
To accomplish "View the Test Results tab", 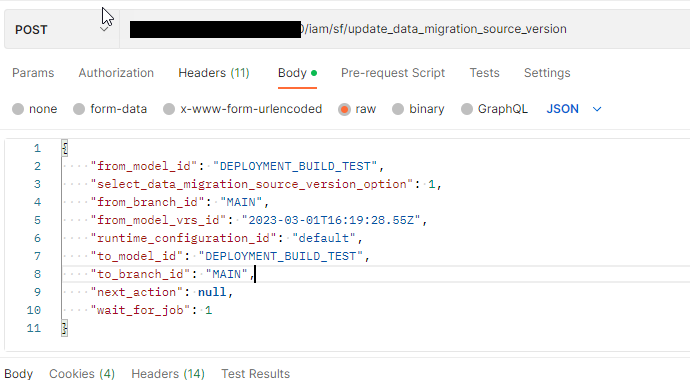I will [x=255, y=373].
